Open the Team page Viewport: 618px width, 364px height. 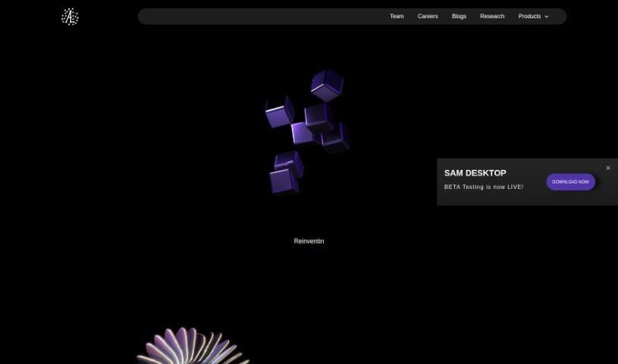(x=397, y=16)
